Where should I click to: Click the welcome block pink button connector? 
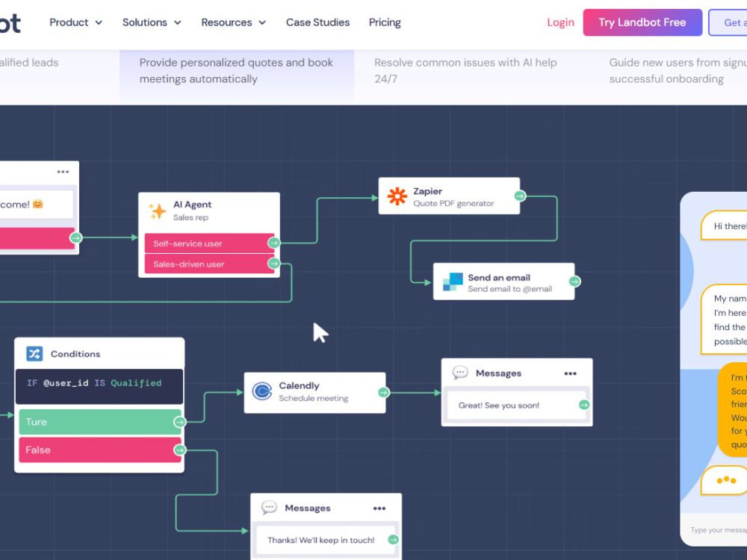click(x=75, y=237)
